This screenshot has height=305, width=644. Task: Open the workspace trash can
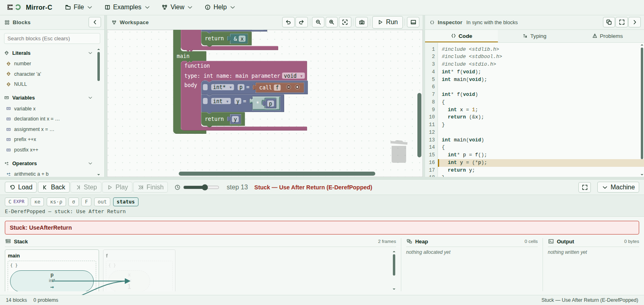(399, 151)
